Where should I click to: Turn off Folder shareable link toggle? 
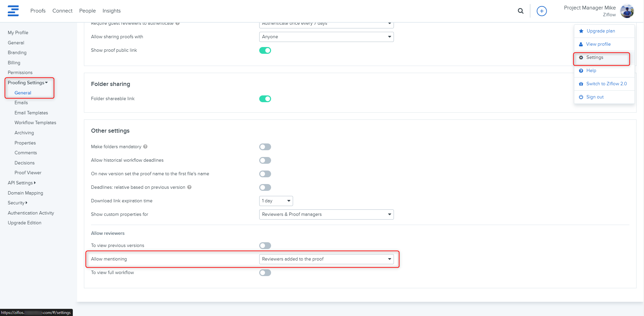click(265, 99)
